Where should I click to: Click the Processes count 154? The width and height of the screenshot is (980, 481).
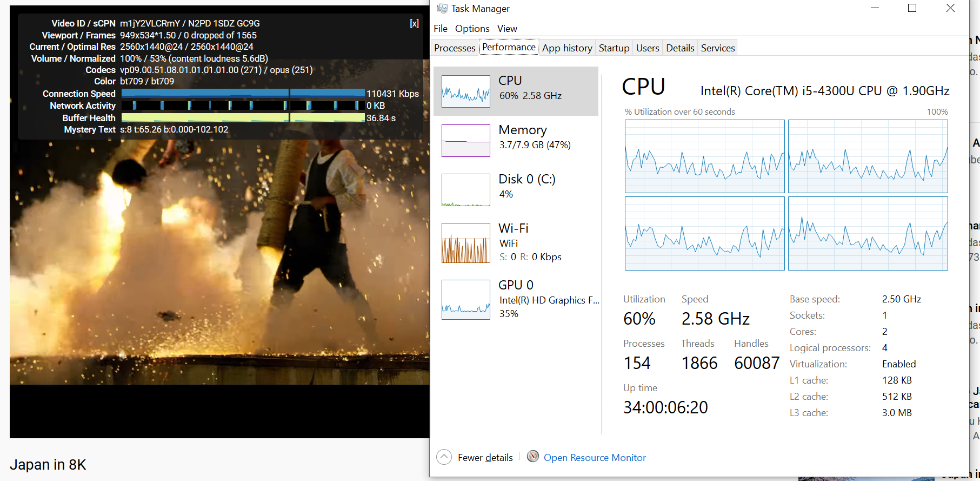pos(637,363)
